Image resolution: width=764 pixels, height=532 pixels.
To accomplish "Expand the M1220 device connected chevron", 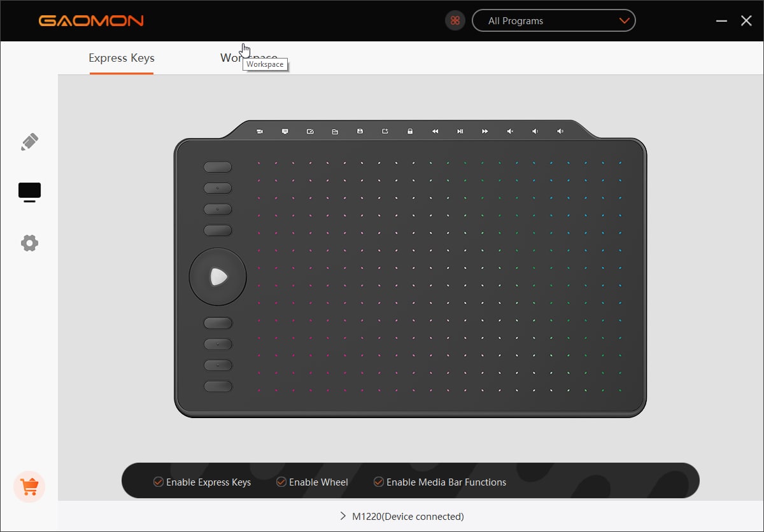I will click(343, 516).
